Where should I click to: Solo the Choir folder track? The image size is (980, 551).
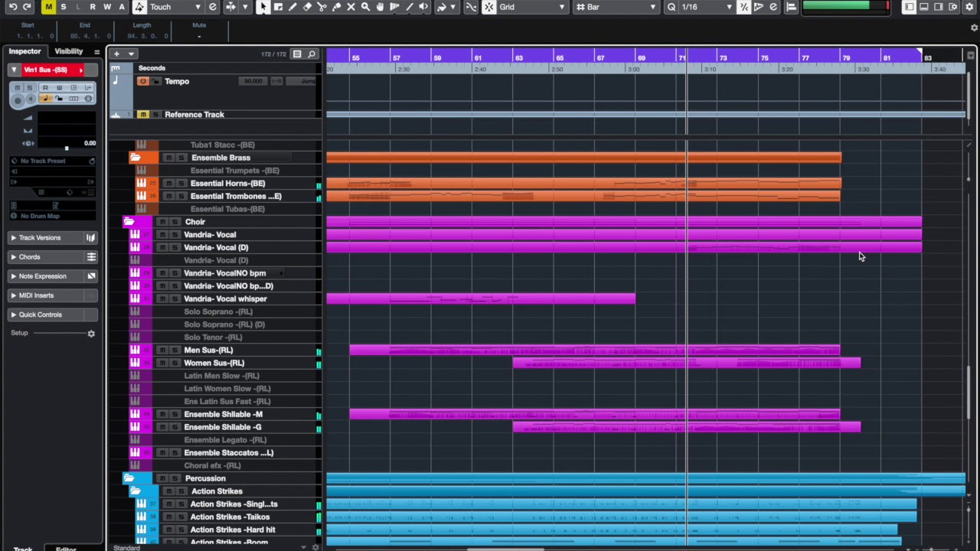tap(175, 222)
